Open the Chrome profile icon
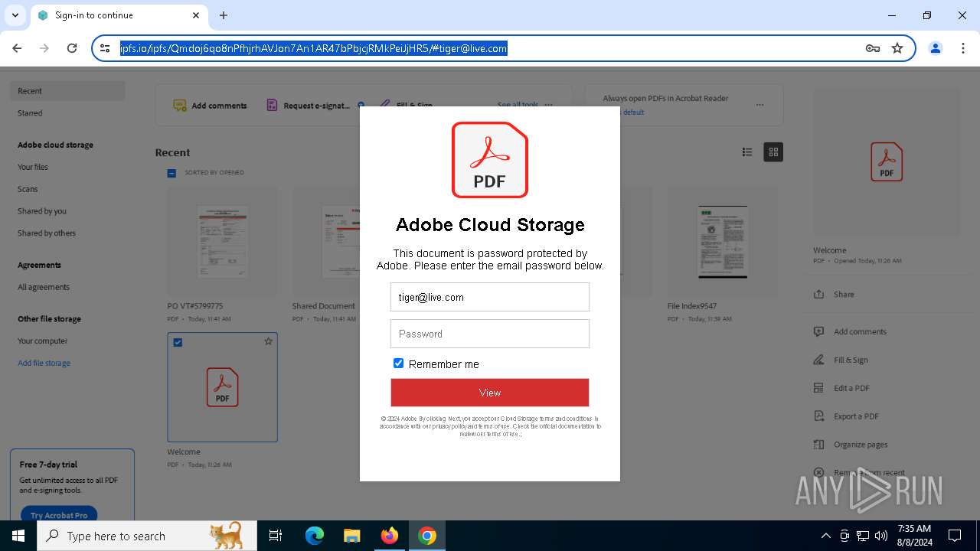Image resolution: width=980 pixels, height=551 pixels. coord(935,48)
